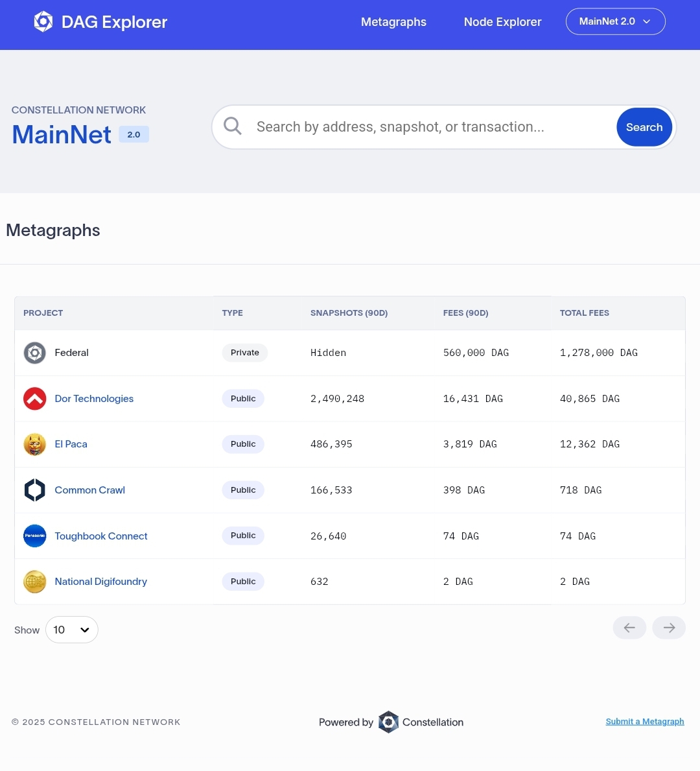Click the 2025 Constellation Network copyright text
The height and width of the screenshot is (771, 700).
coord(96,722)
